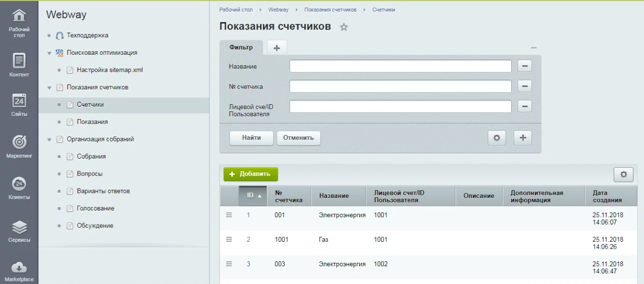Viewport: 644px width, 284px height.
Task: Add a new filter tab with plus
Action: click(277, 48)
